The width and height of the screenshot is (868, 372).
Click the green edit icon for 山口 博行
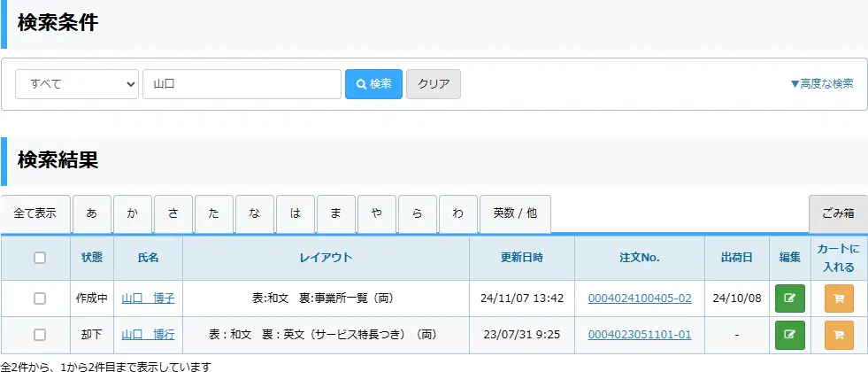tap(789, 335)
